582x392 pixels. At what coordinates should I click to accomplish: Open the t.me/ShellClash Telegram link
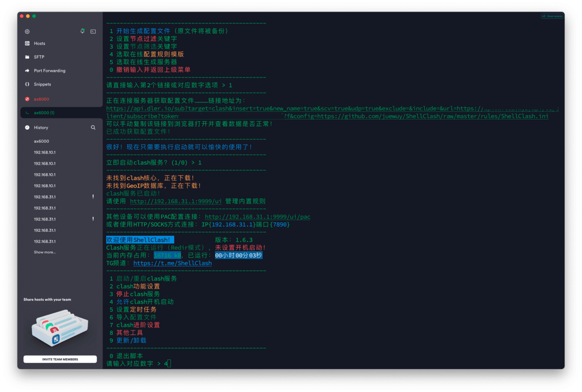(172, 263)
